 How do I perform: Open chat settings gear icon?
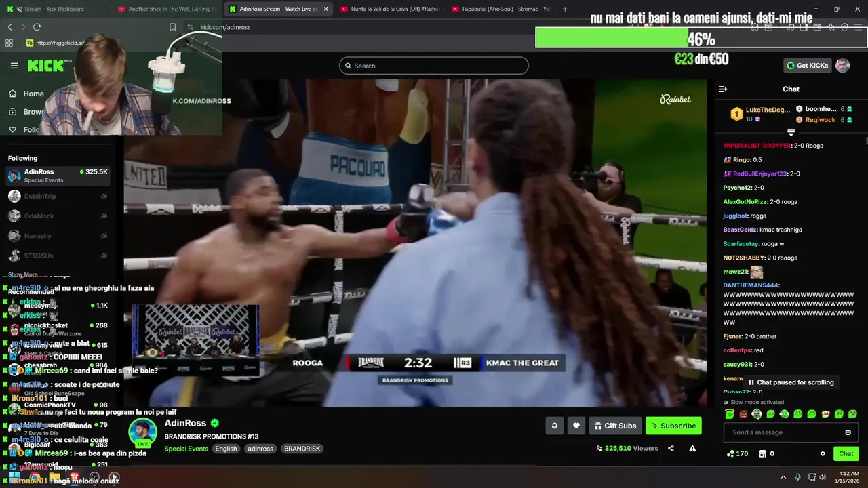(823, 453)
